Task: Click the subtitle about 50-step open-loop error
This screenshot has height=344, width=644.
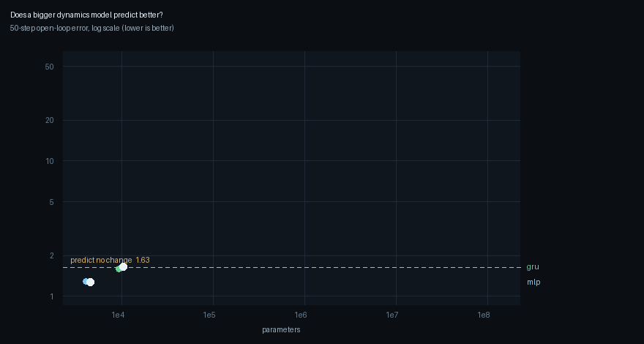Action: (92, 28)
